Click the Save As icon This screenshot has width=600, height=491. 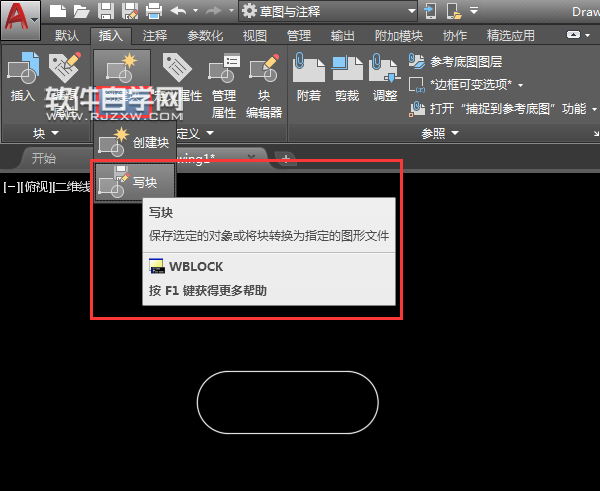click(130, 11)
